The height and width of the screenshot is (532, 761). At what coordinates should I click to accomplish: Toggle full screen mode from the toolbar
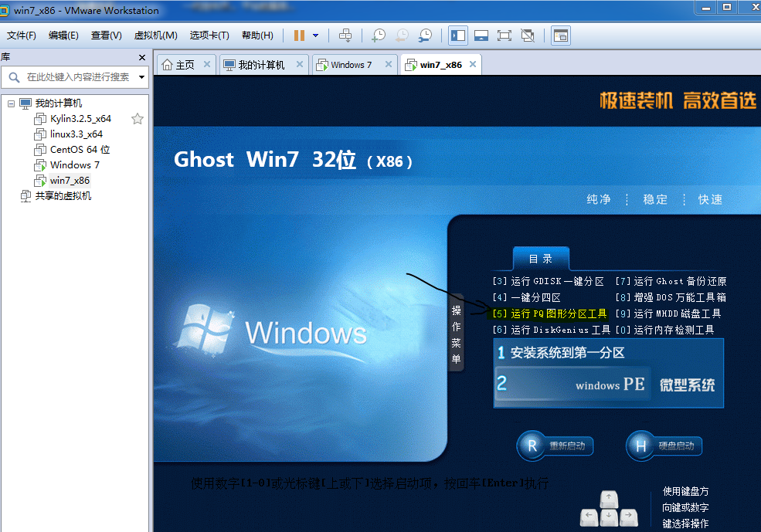[x=502, y=35]
